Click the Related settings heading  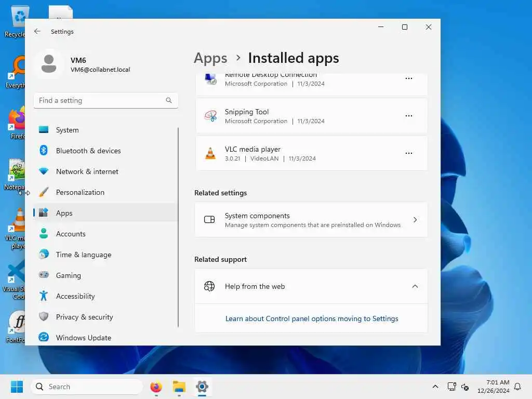pos(220,193)
